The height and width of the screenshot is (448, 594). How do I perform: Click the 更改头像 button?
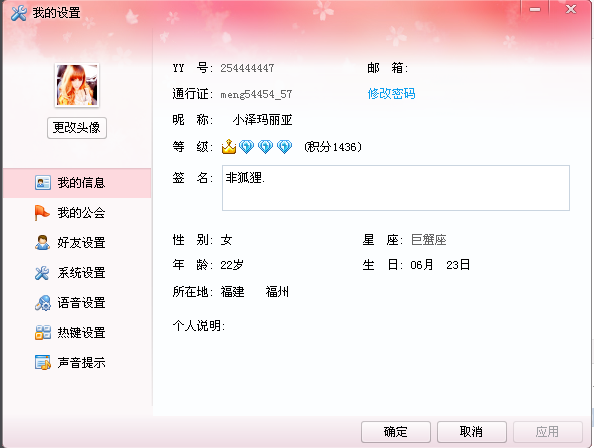pyautogui.click(x=77, y=128)
